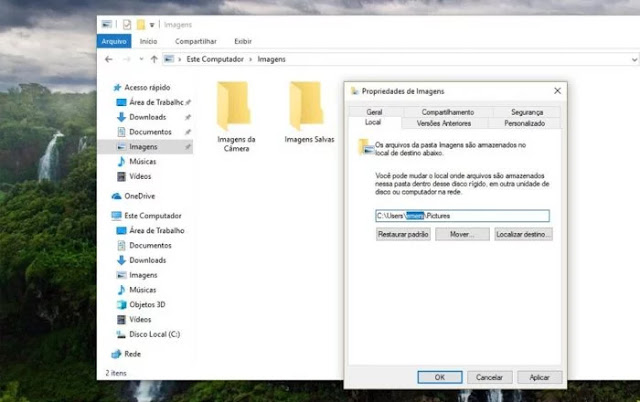The image size is (640, 402).
Task: Click Imagens in the address breadcrumb
Action: pos(271,59)
